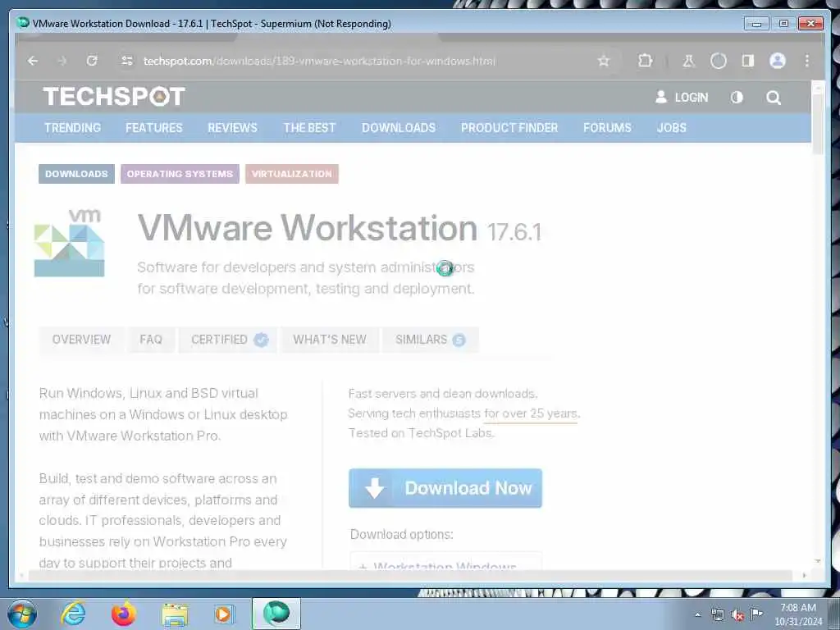Open THE BEST menu item
This screenshot has height=630, width=840.
309,128
